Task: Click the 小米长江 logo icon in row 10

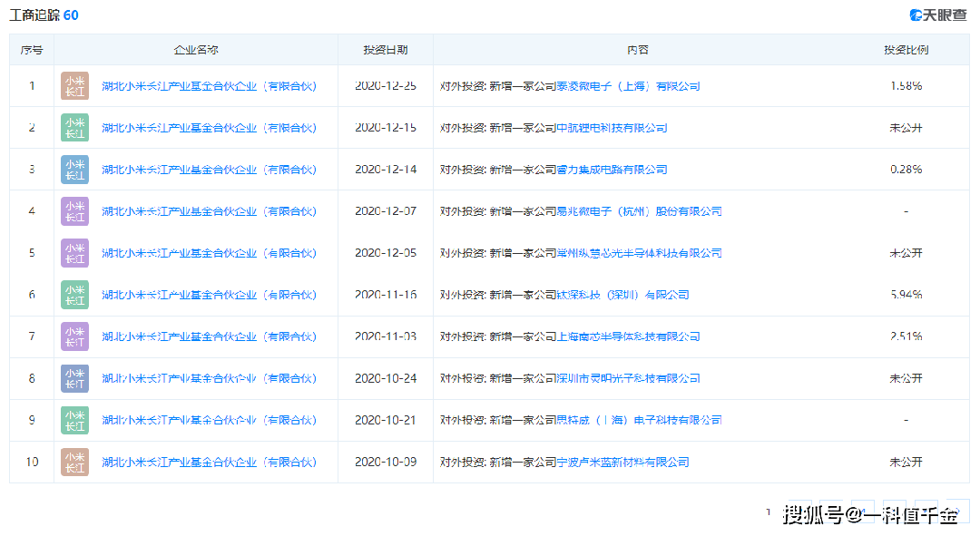Action: click(x=74, y=463)
